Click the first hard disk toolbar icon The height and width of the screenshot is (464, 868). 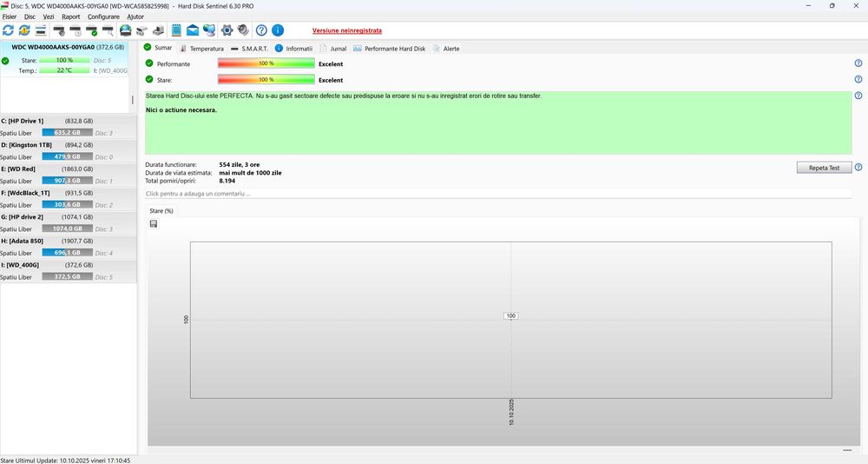tap(59, 30)
